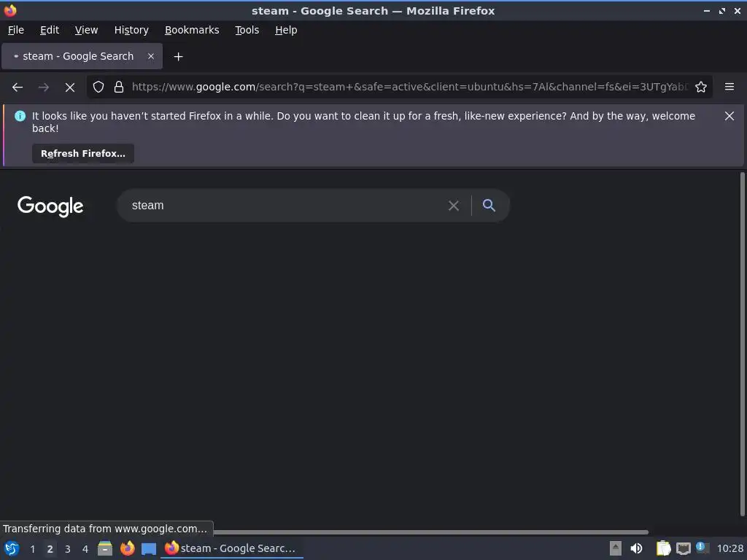Screen dimensions: 747x560
Task: Open the Tools menu
Action: (x=247, y=30)
